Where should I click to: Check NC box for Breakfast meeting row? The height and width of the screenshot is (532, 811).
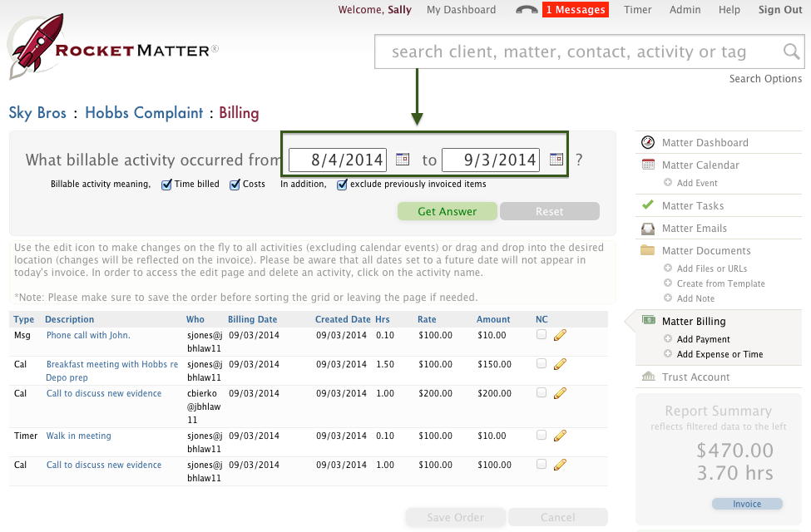(x=541, y=364)
